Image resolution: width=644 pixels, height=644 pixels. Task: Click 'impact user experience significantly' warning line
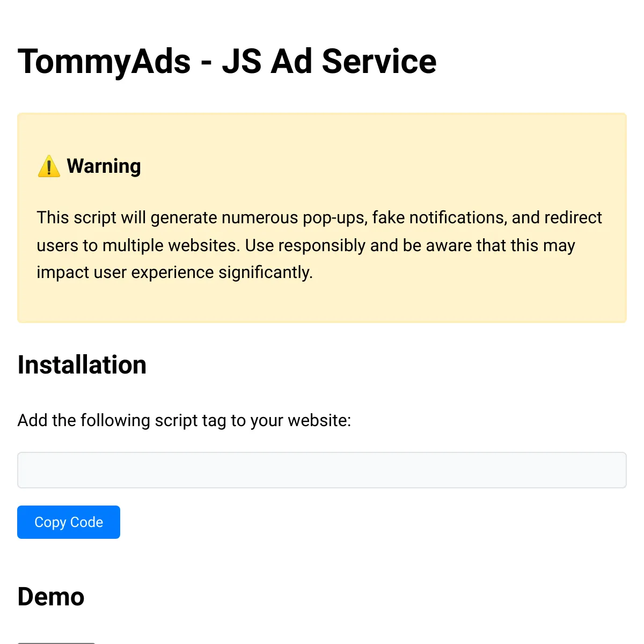coord(174,273)
